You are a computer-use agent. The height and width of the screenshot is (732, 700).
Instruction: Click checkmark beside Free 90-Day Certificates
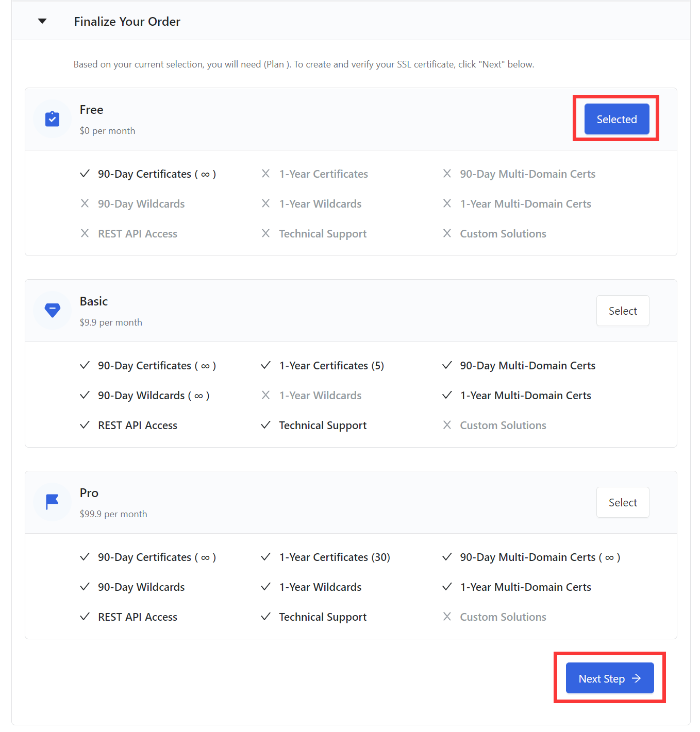85,174
